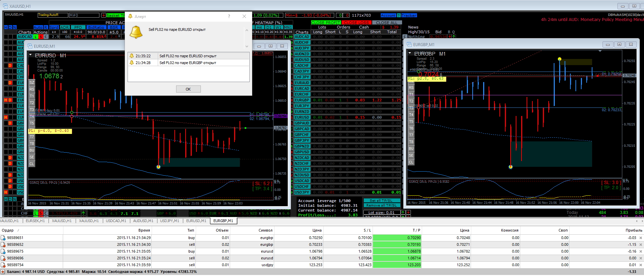Viewport: 644px width, 276px height.
Task: Click the BU button on EURGBP chart
Action: (x=411, y=149)
